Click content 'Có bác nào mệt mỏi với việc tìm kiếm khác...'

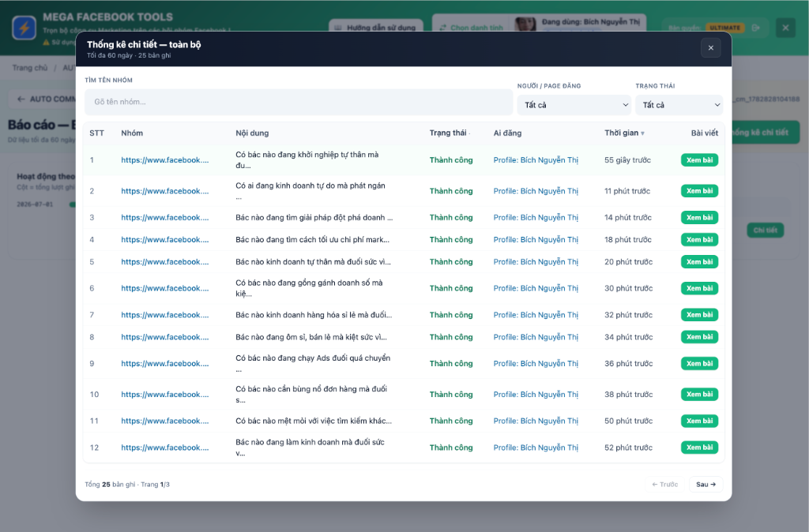click(314, 421)
